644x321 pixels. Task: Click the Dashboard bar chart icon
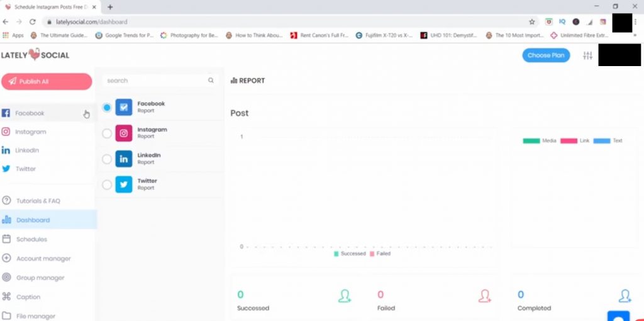tap(6, 220)
